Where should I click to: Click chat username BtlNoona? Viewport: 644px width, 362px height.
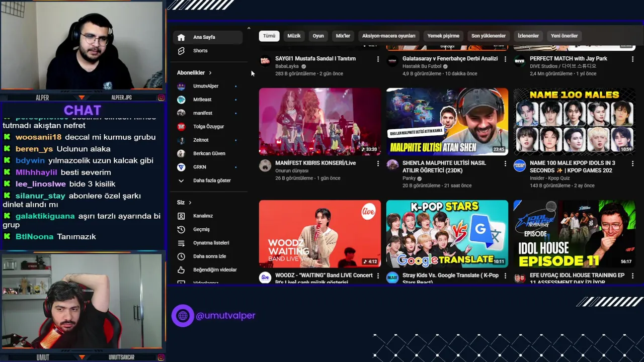pos(34,237)
